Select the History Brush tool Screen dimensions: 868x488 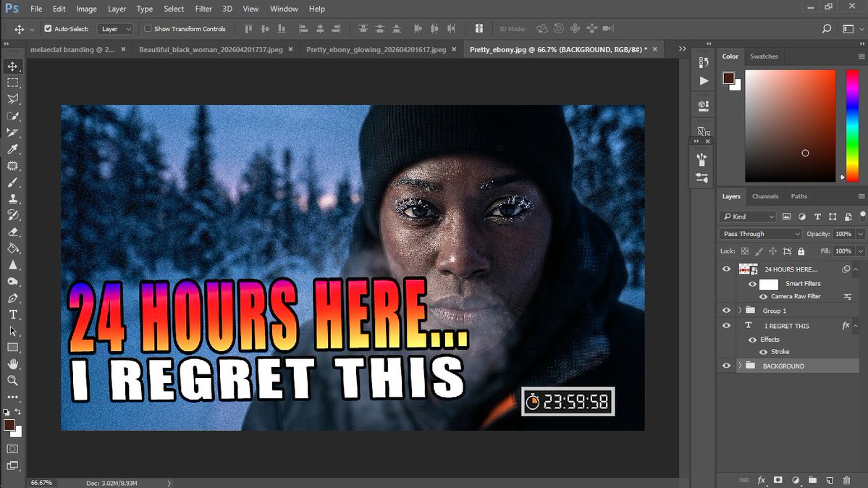tap(13, 215)
